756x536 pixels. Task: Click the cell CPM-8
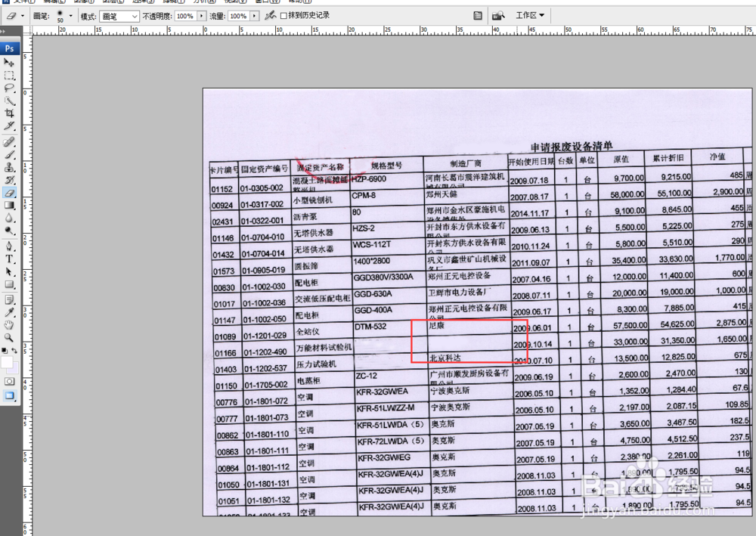[x=364, y=195]
